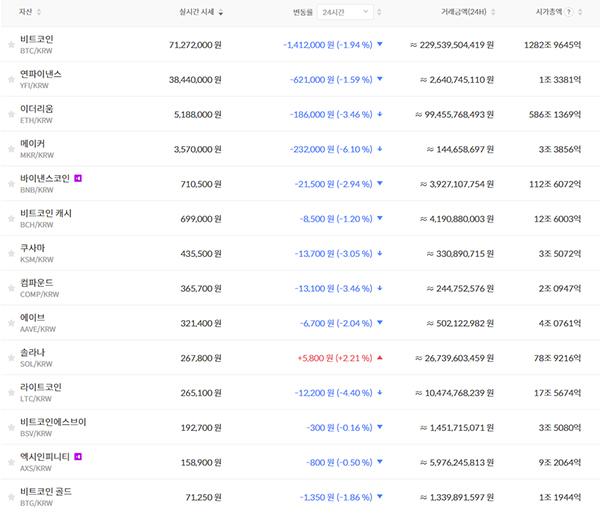Image resolution: width=600 pixels, height=513 pixels.
Task: Toggle the 연파이낸스 favorite star
Action: coord(11,80)
